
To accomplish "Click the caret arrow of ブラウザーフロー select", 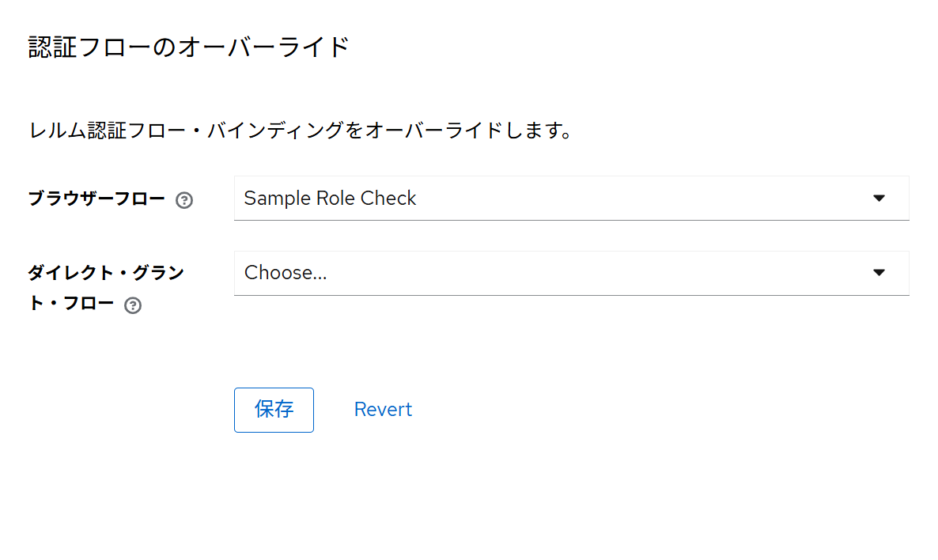I will 879,198.
